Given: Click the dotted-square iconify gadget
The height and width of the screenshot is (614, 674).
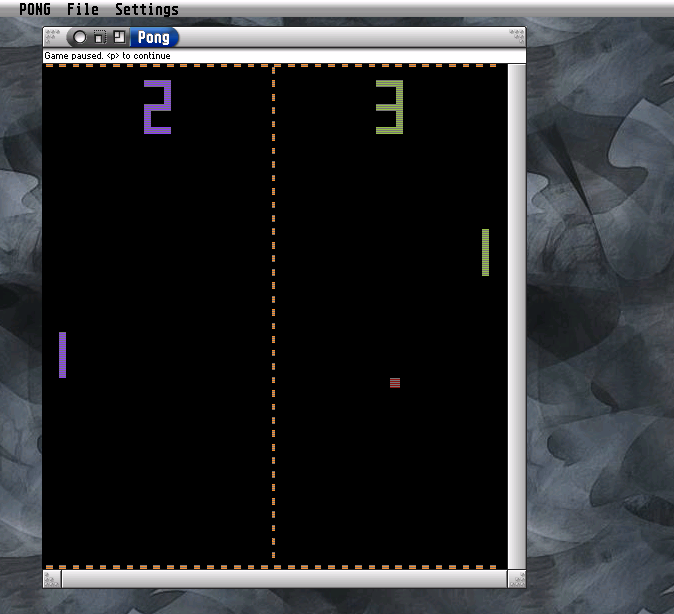Looking at the screenshot, I should click(100, 37).
